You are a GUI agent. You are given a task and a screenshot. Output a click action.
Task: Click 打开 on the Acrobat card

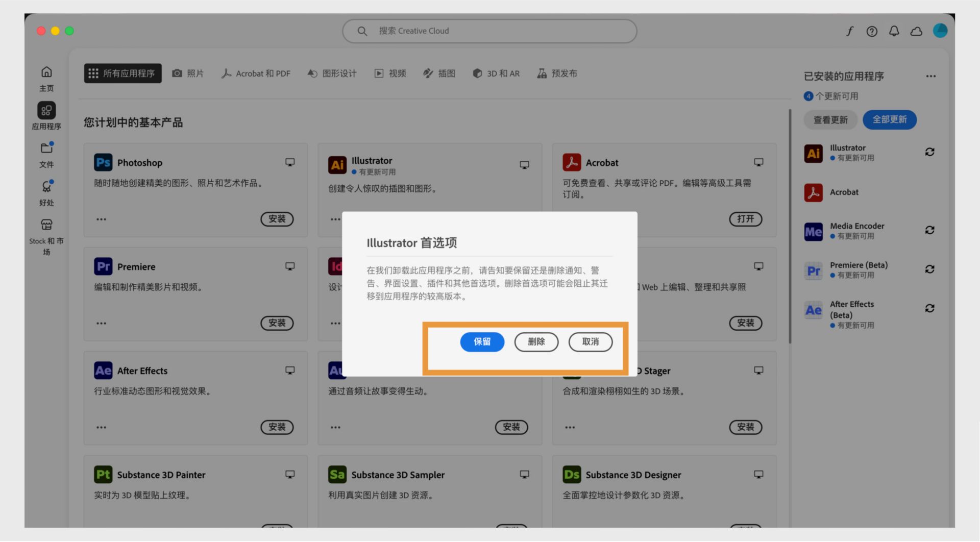745,219
